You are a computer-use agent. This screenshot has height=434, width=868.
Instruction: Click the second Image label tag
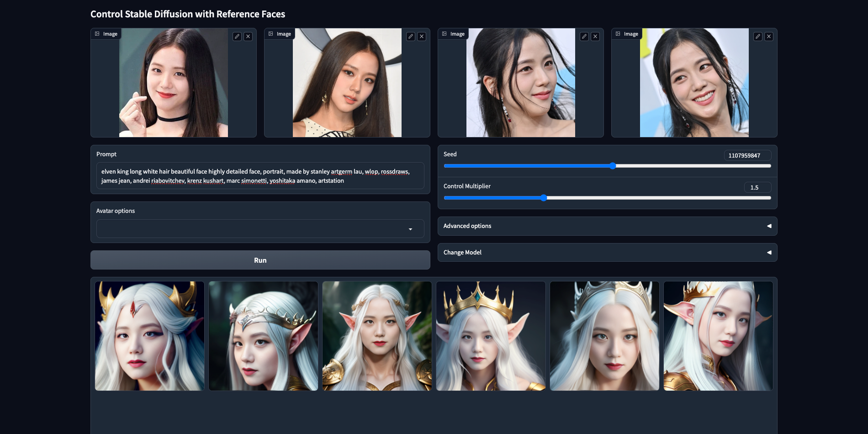[280, 34]
